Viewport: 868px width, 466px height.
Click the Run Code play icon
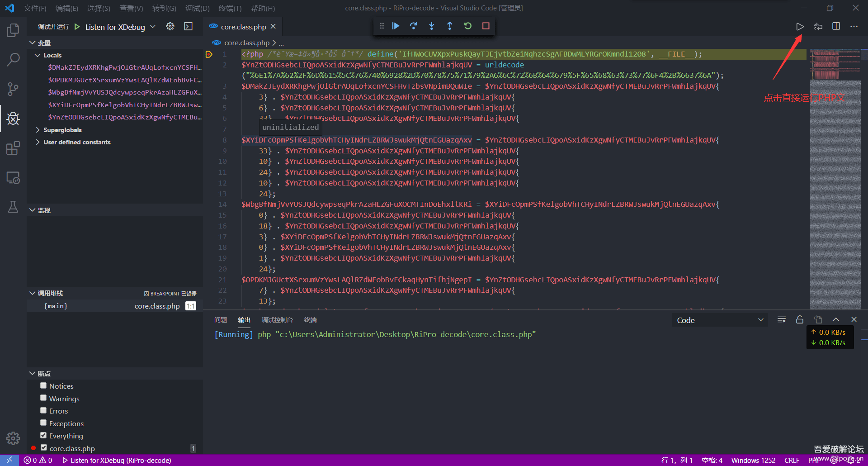(800, 27)
